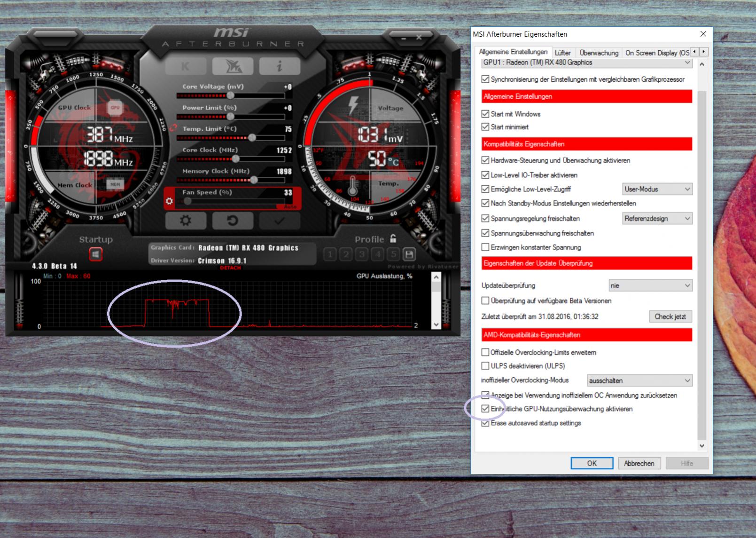Click the Hilfe button
Image resolution: width=756 pixels, height=538 pixels.
tap(687, 463)
